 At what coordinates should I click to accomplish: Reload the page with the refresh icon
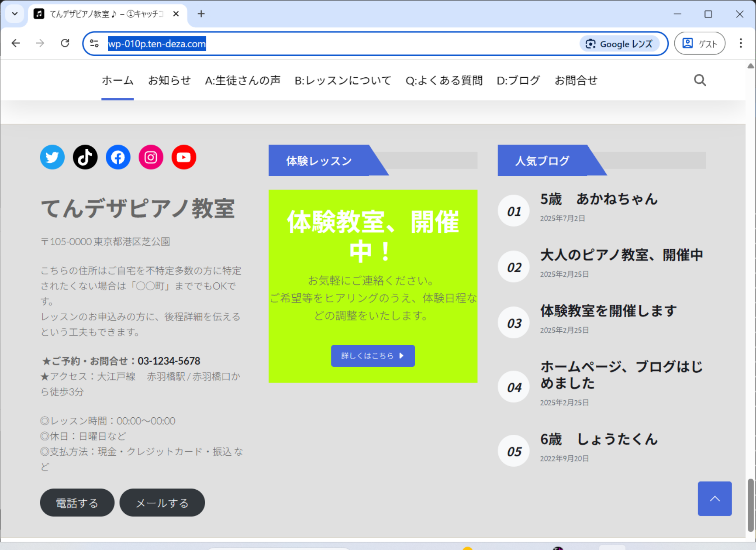[65, 43]
